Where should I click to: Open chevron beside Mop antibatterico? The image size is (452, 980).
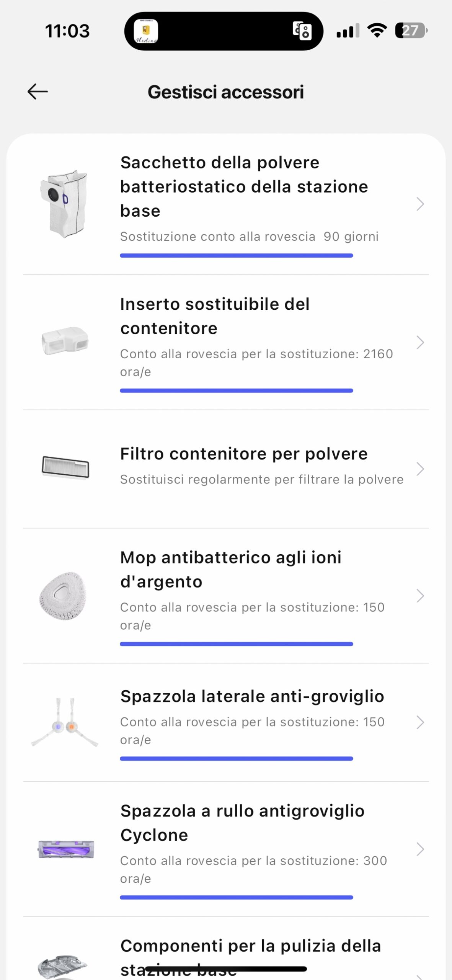[x=420, y=596]
